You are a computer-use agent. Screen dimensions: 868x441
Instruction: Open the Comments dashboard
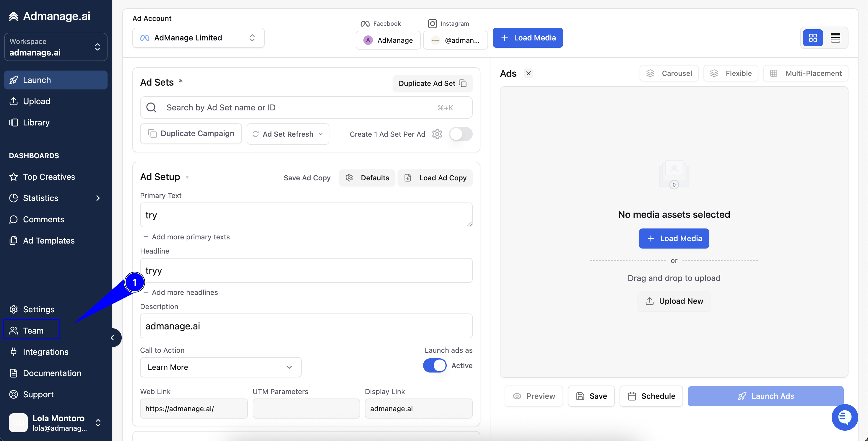[56, 219]
